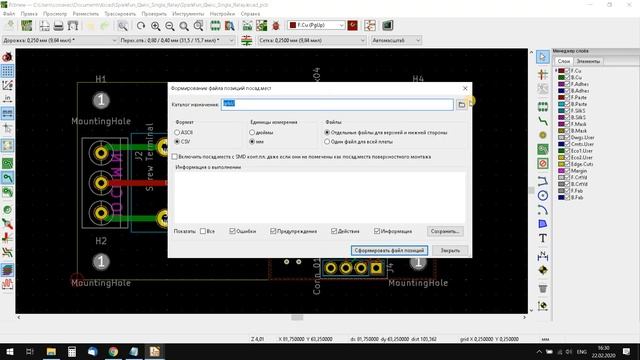Select the ASCII format radio button

177,133
